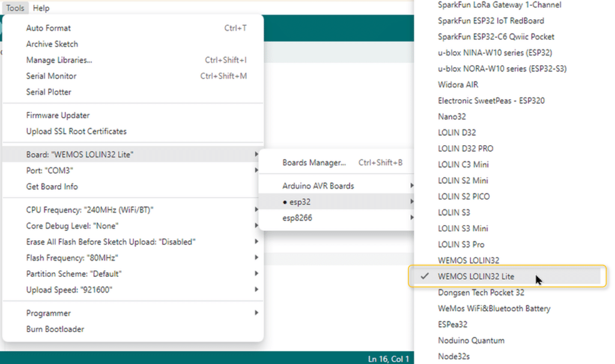Viewport: 615px width, 364px height.
Task: Open Manage Libraries
Action: 133,60
